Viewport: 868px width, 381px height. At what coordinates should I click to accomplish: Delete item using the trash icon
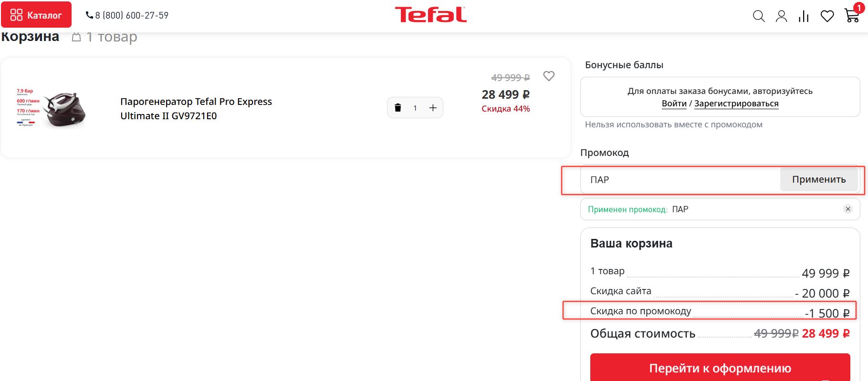(398, 108)
